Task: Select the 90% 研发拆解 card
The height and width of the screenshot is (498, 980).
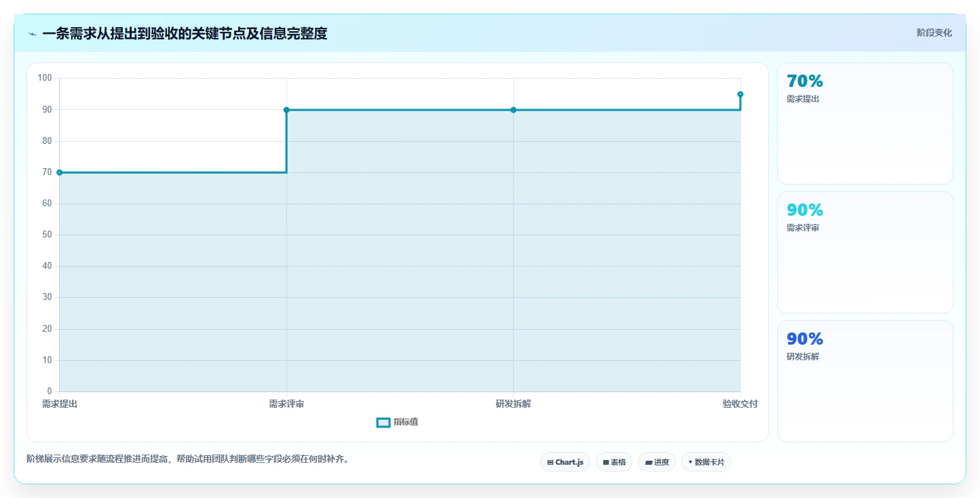Action: (865, 381)
